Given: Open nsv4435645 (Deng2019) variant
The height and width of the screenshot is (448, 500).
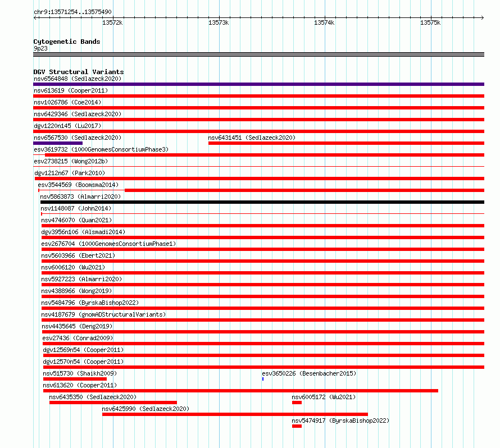Looking at the screenshot, I should click(x=77, y=326).
